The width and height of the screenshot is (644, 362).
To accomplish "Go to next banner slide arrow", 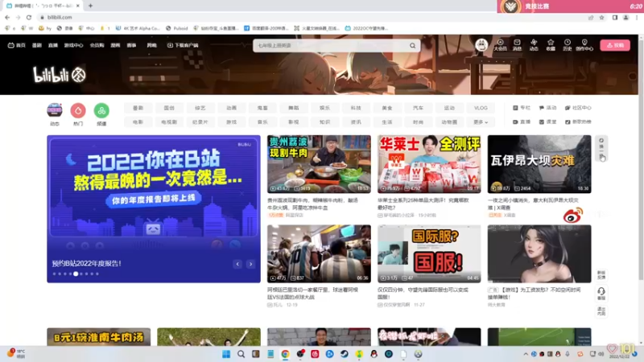I will [250, 264].
